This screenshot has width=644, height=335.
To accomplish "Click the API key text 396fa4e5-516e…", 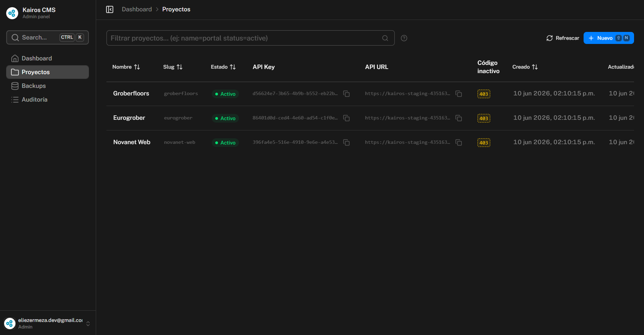I will (295, 142).
